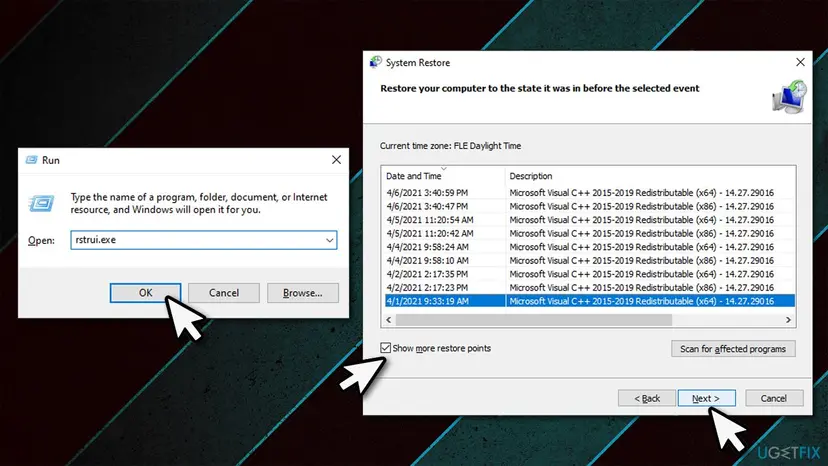Screen dimensions: 828x466
Task: Click the Run program icon beside description
Action: (42, 203)
